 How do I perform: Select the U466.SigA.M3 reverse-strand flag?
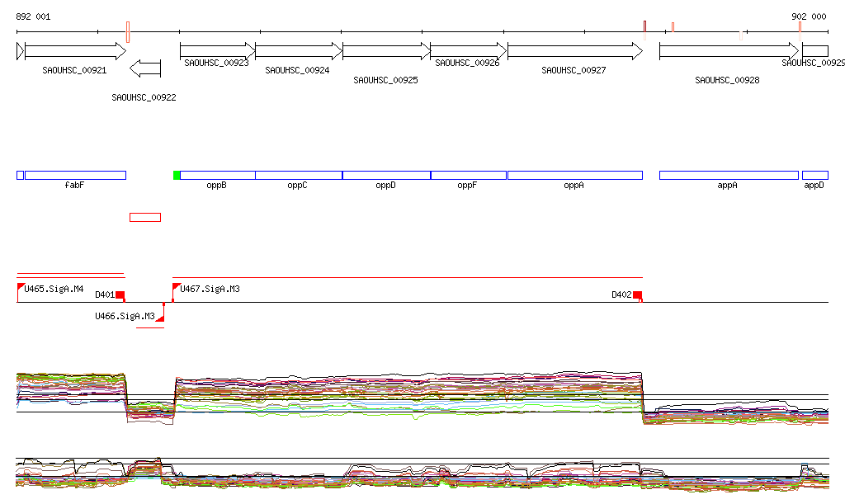tap(161, 318)
